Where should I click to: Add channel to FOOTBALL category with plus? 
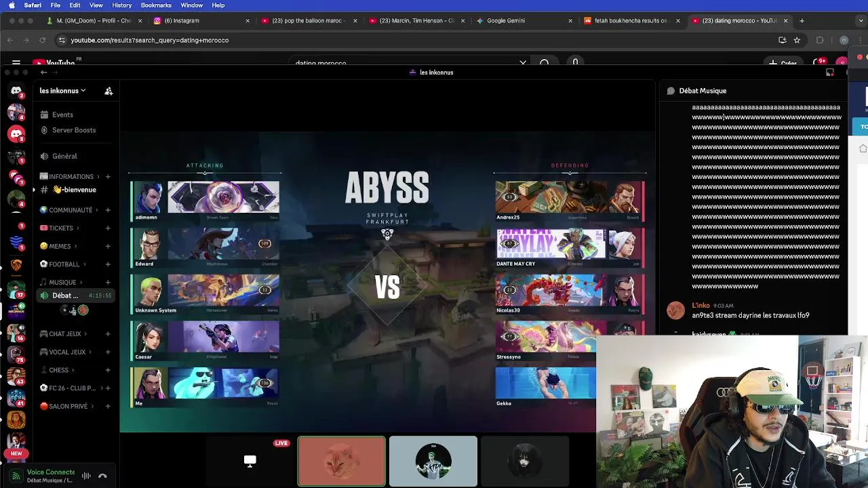click(108, 264)
